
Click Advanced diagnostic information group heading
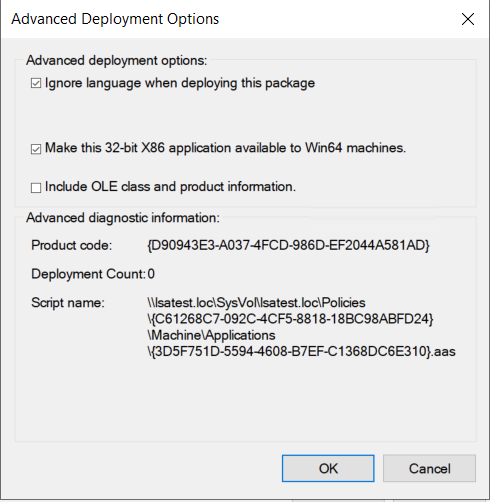(x=123, y=218)
